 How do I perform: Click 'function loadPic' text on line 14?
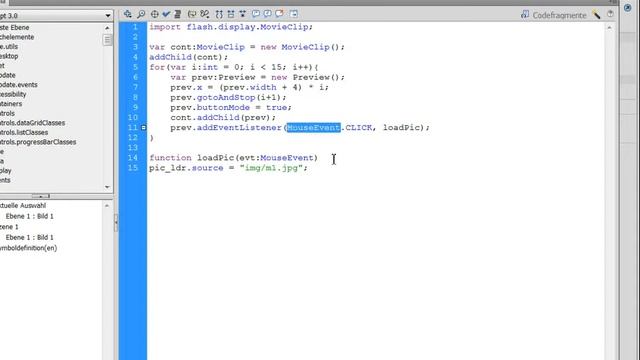coord(191,158)
